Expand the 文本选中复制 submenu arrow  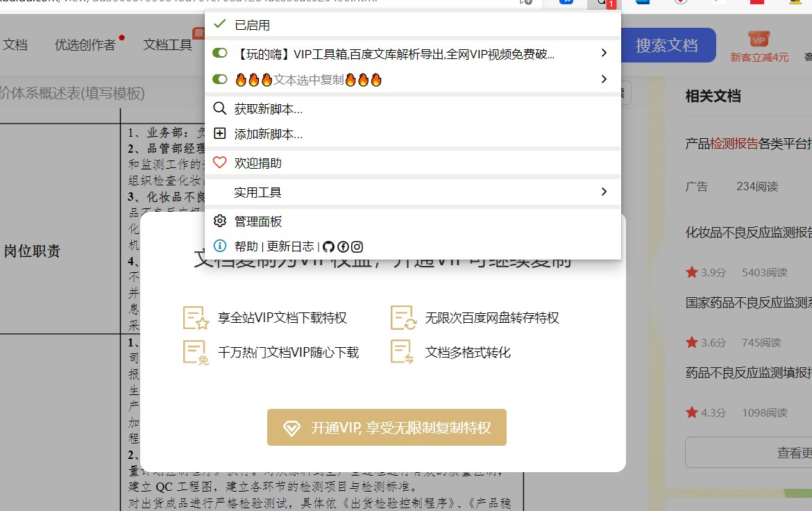[x=604, y=80]
